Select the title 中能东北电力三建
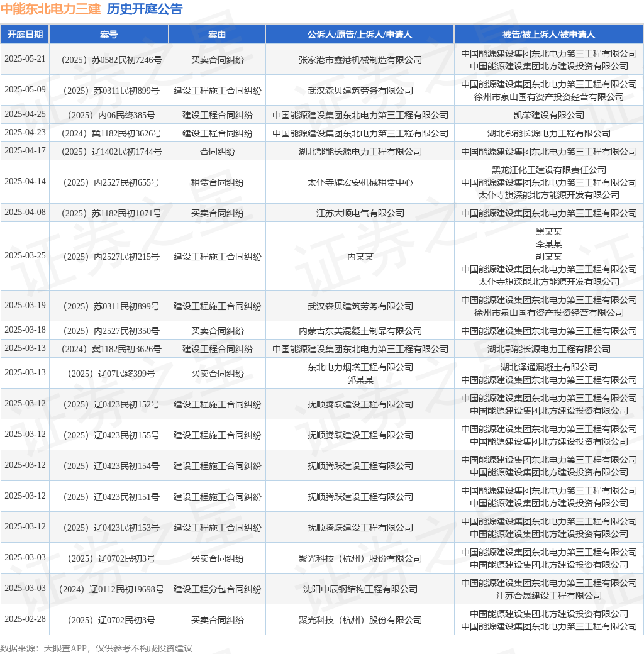 [x=51, y=9]
